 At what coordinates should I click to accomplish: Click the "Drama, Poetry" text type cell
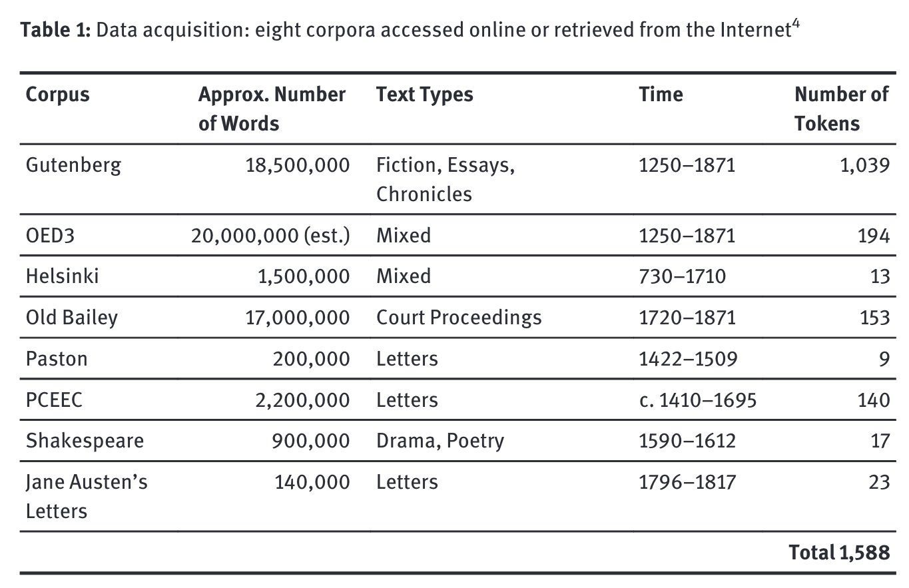click(440, 441)
